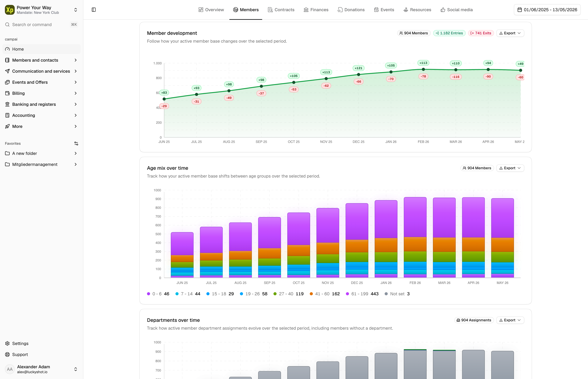Click the Resources icon in top nav
This screenshot has height=379, width=588.
pyautogui.click(x=406, y=10)
